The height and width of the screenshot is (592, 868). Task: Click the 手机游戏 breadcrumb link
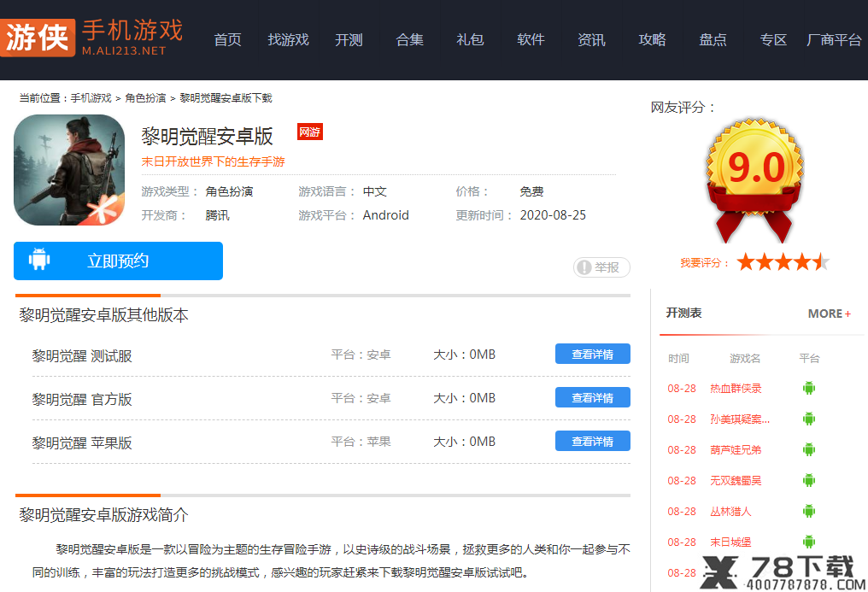91,98
